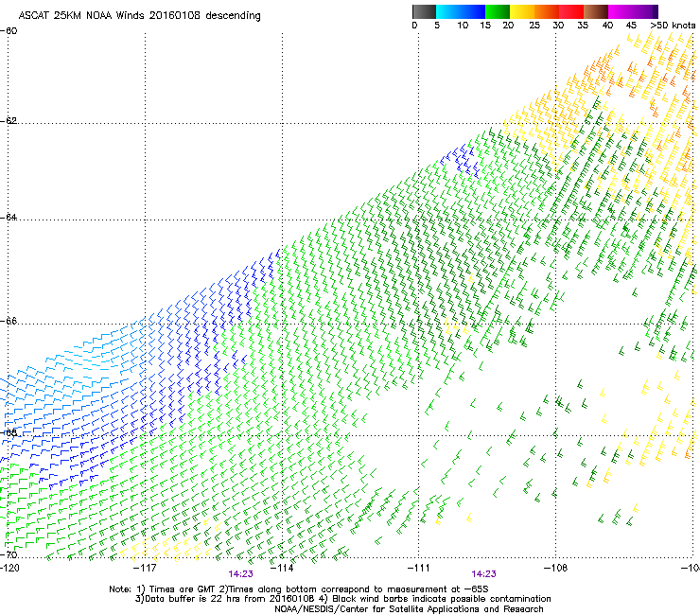Click the orange 25-30 knots legend segment

click(547, 11)
